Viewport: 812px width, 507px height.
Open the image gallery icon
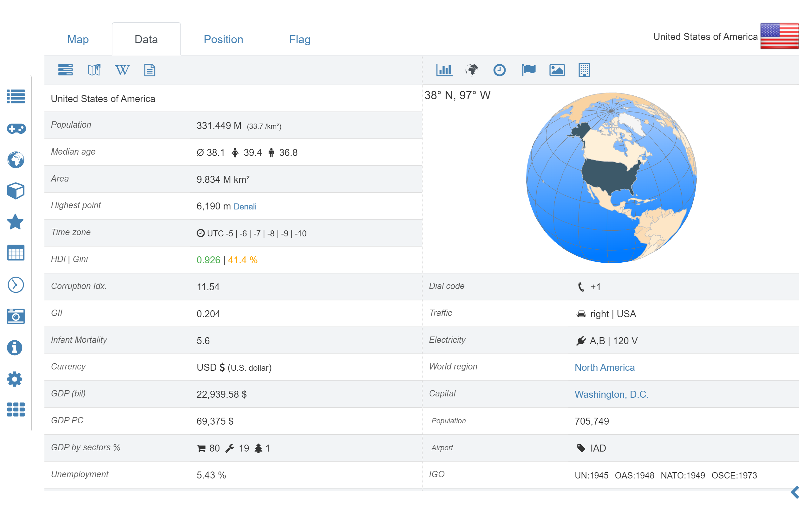557,70
